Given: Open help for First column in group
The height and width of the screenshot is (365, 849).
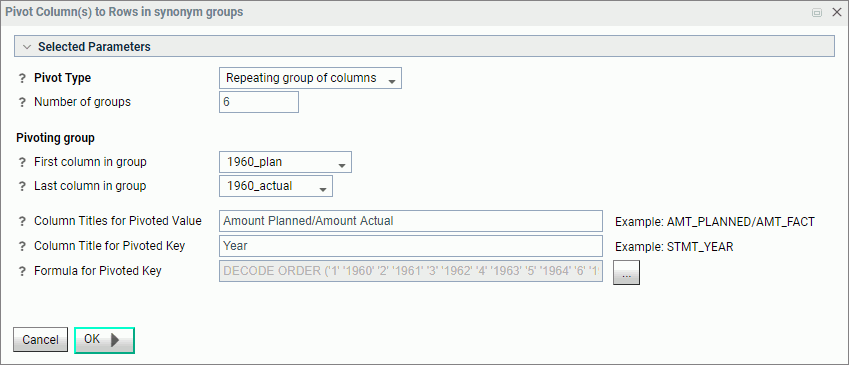Looking at the screenshot, I should click(x=22, y=162).
